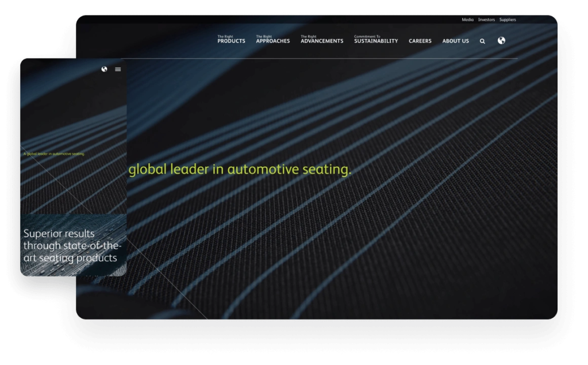This screenshot has width=588, height=365.
Task: Click the small mobile tagline 'A global leader in automotive seating.'
Action: click(x=54, y=154)
